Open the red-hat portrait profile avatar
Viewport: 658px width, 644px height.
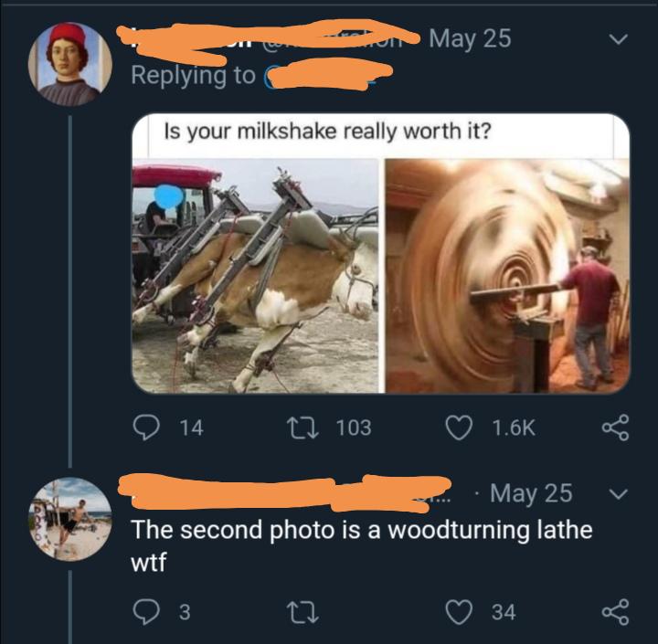(x=70, y=64)
